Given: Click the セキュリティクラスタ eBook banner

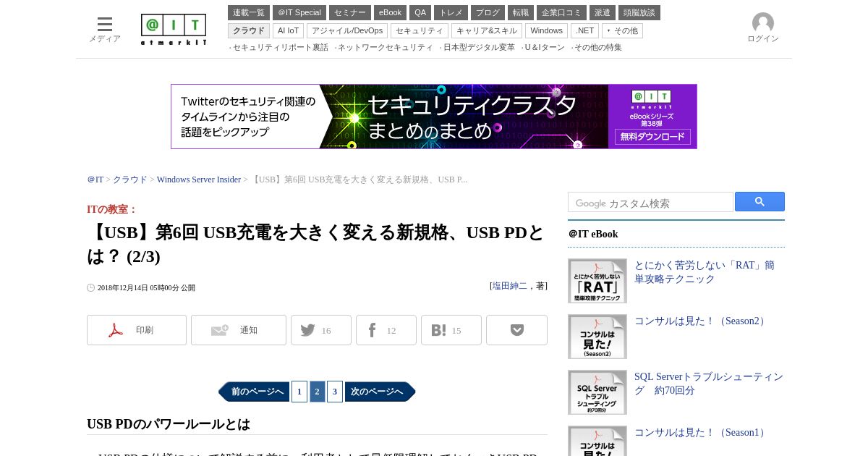Looking at the screenshot, I should pos(434,117).
